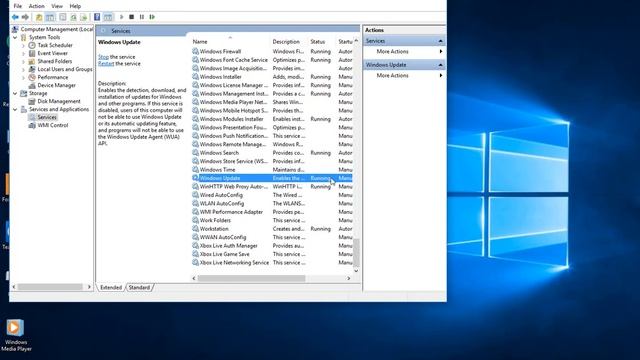Open the Action menu

click(36, 6)
